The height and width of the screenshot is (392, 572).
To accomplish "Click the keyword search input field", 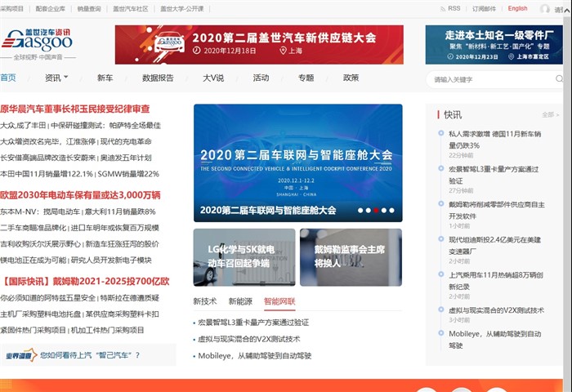I will [x=493, y=79].
